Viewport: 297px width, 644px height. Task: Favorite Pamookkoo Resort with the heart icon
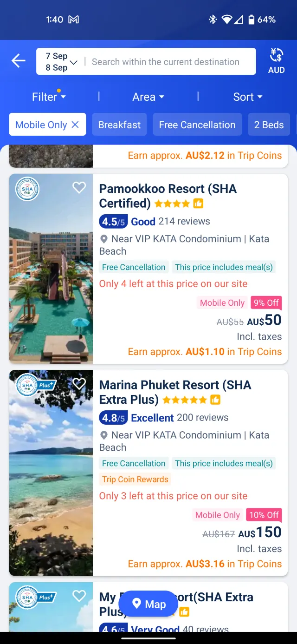point(79,187)
